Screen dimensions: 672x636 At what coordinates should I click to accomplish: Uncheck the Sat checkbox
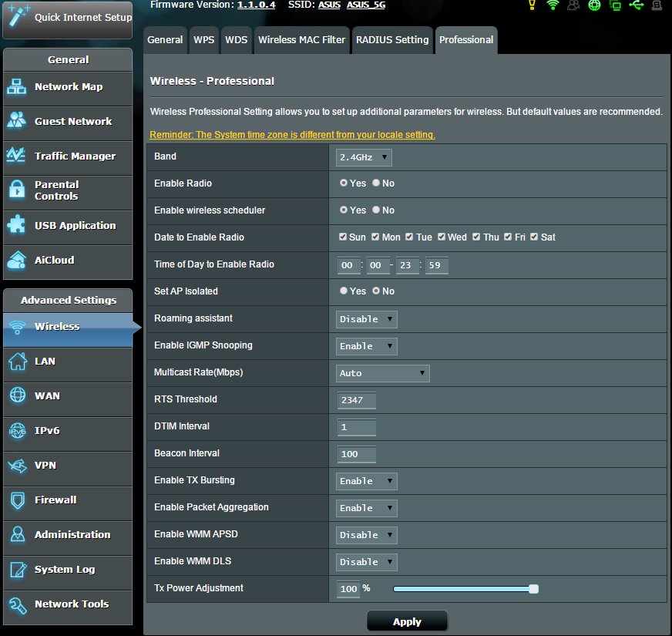[534, 237]
